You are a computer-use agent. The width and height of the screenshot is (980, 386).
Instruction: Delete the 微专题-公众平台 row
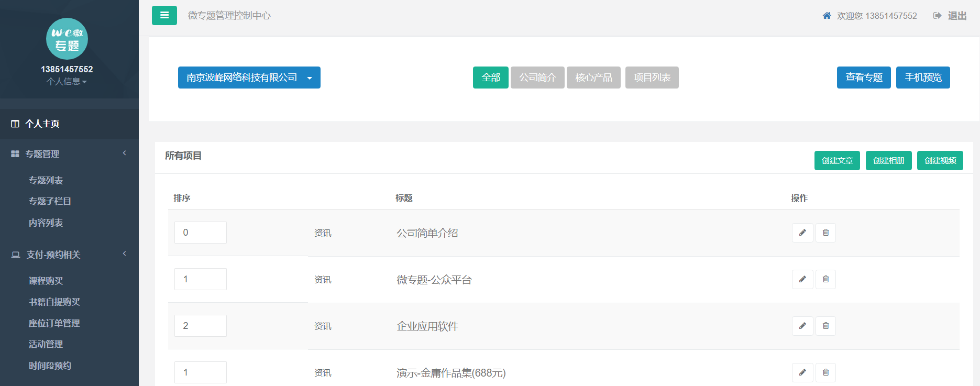tap(825, 279)
